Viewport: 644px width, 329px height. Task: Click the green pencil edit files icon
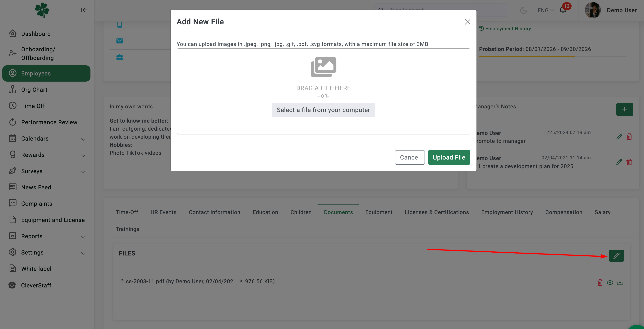[616, 255]
